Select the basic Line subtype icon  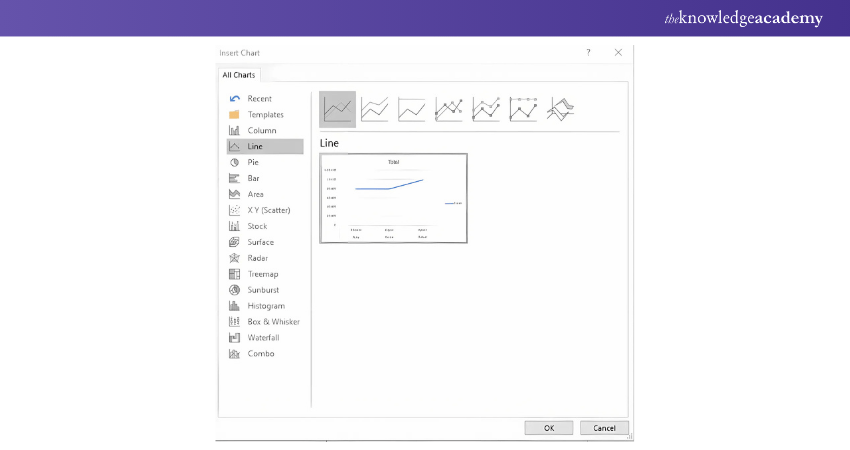click(338, 109)
